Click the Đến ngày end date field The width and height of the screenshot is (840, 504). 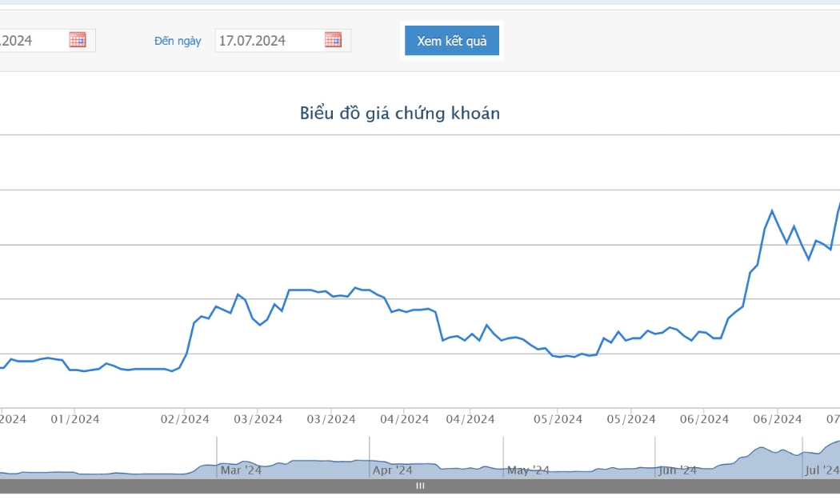(283, 41)
